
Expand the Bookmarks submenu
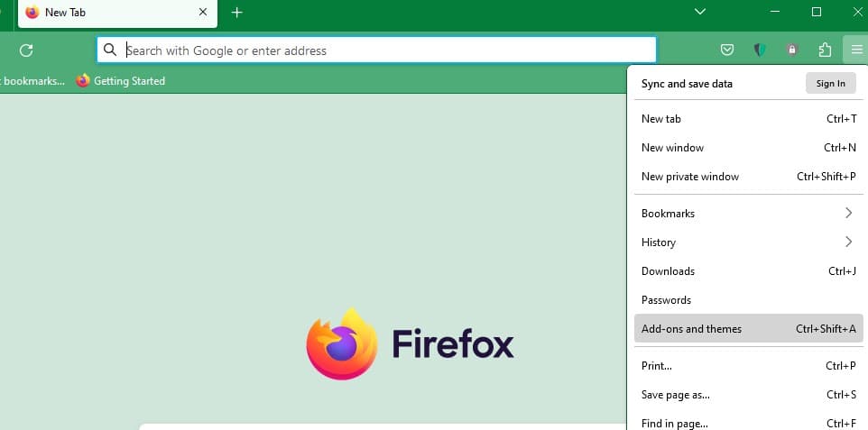point(748,213)
